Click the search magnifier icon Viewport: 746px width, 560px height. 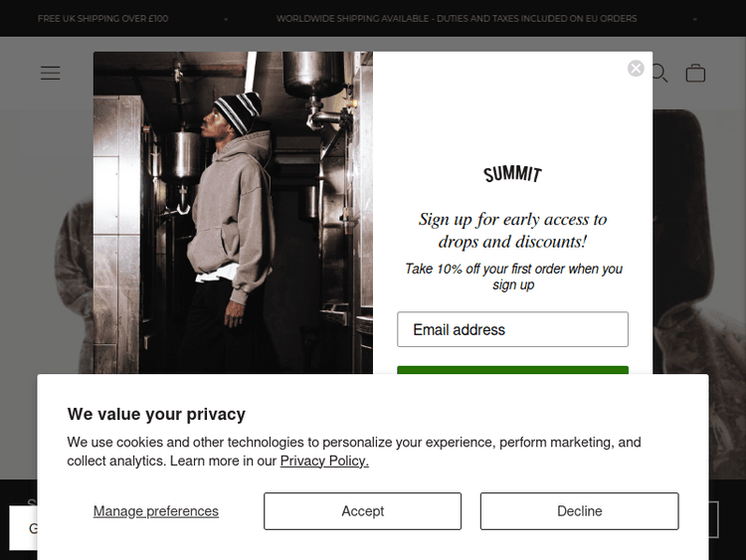click(660, 73)
